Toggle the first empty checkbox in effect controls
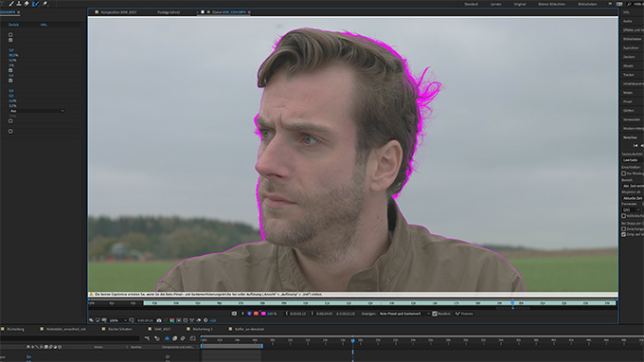Screen dimensions: 644x362 (10, 35)
